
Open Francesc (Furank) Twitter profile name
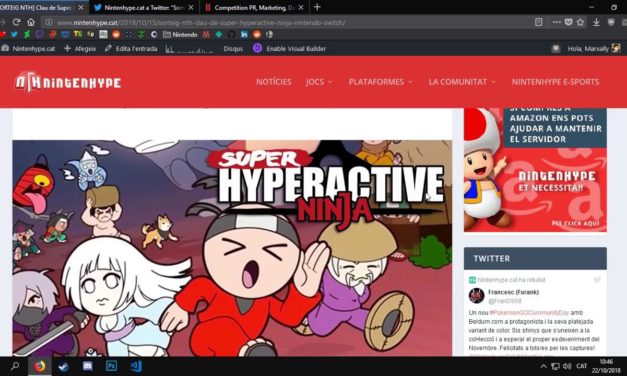pos(513,292)
